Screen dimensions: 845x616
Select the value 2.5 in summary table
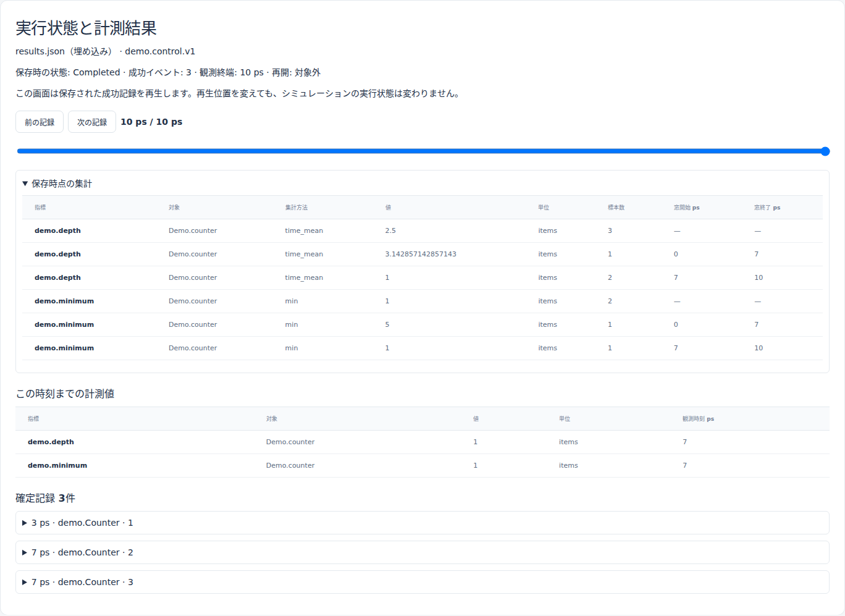tap(390, 230)
